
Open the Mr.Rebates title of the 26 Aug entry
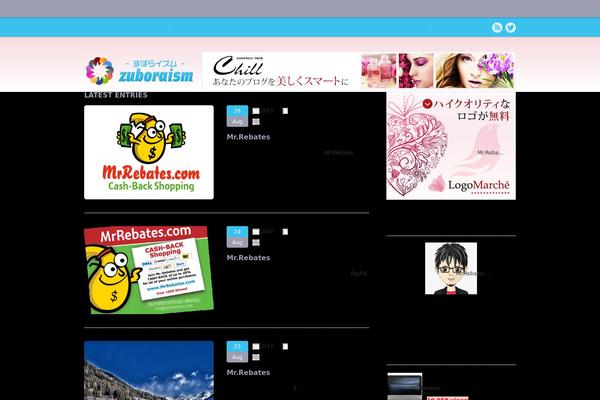pyautogui.click(x=248, y=137)
